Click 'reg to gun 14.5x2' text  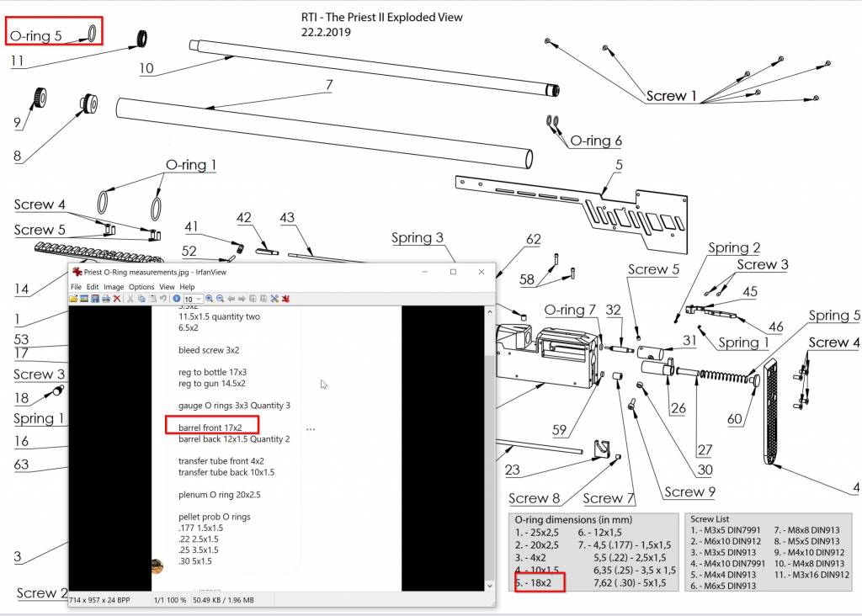211,383
